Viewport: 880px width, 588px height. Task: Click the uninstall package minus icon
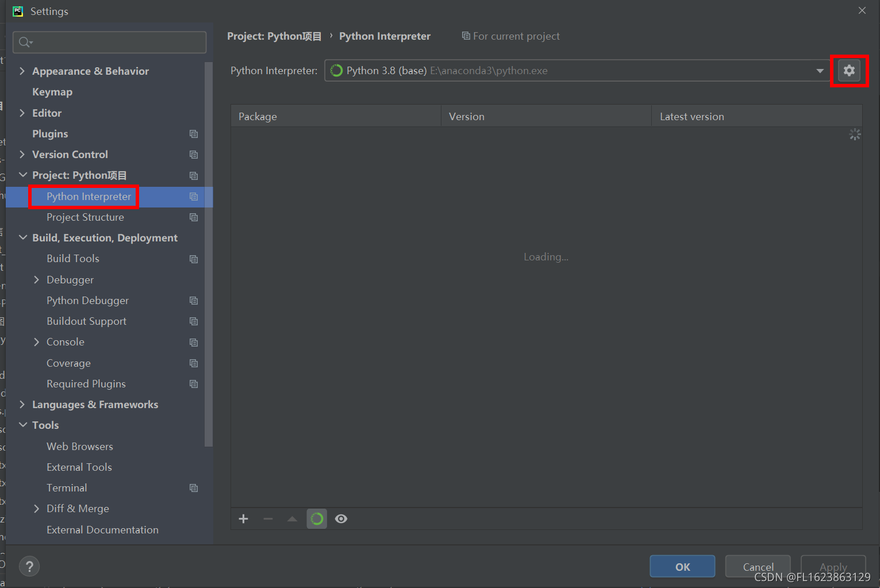(268, 519)
